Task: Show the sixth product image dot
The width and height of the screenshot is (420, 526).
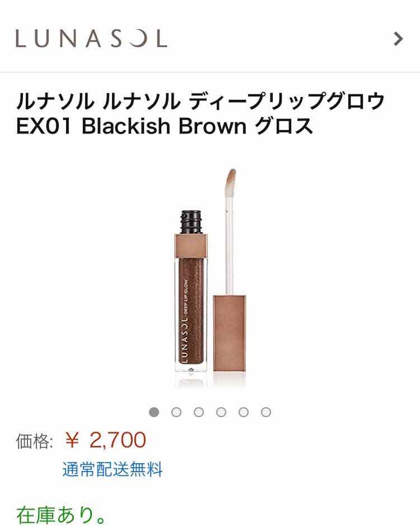Action: 266,411
